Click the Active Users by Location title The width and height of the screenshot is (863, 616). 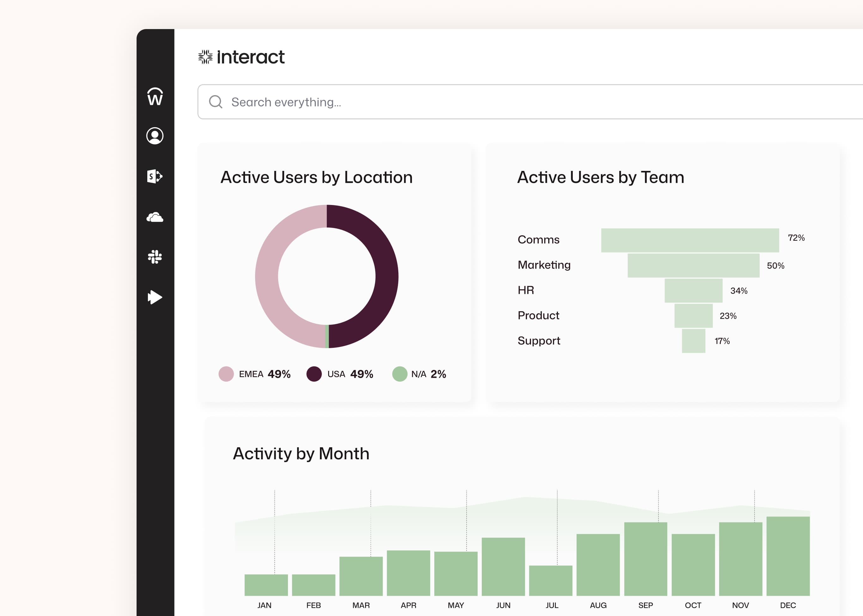(316, 178)
